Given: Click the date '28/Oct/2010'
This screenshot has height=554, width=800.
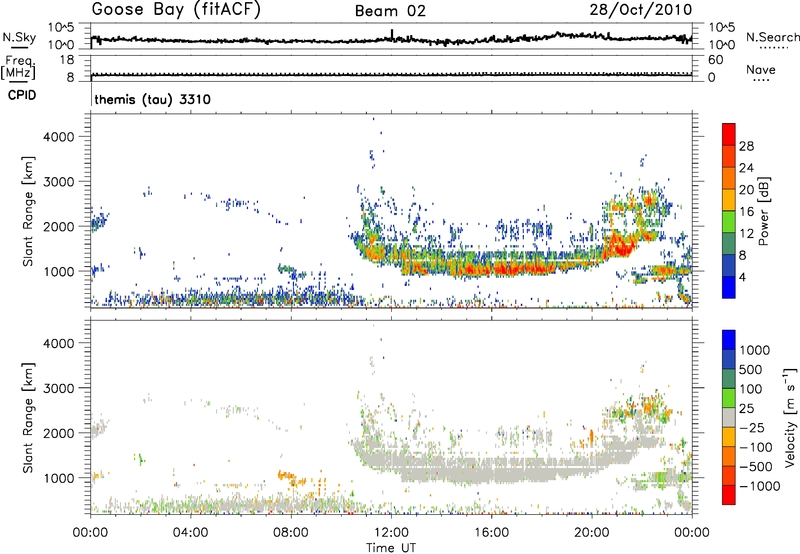Looking at the screenshot, I should tap(641, 10).
